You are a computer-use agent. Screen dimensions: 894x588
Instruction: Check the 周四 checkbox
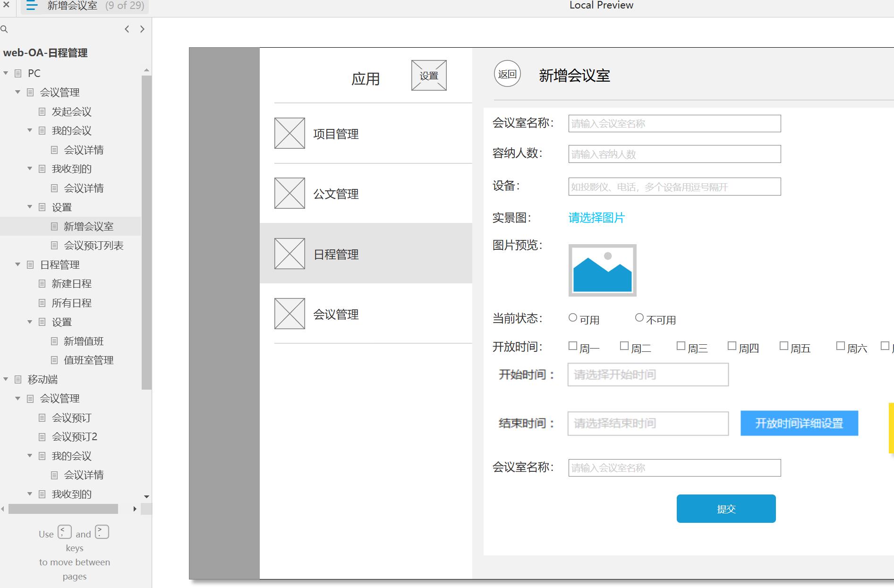[x=732, y=346]
